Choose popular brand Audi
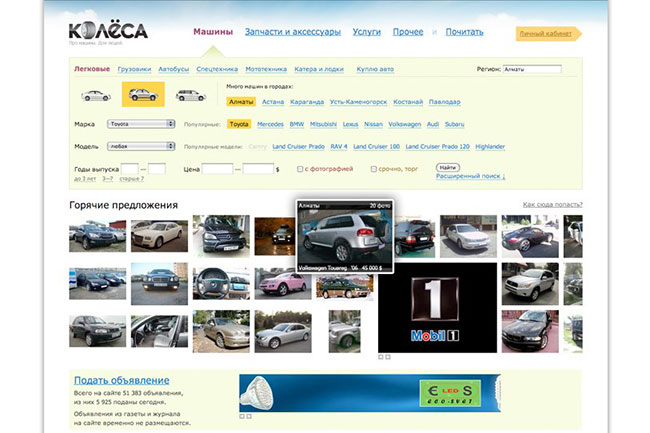This screenshot has height=433, width=650. pos(433,124)
